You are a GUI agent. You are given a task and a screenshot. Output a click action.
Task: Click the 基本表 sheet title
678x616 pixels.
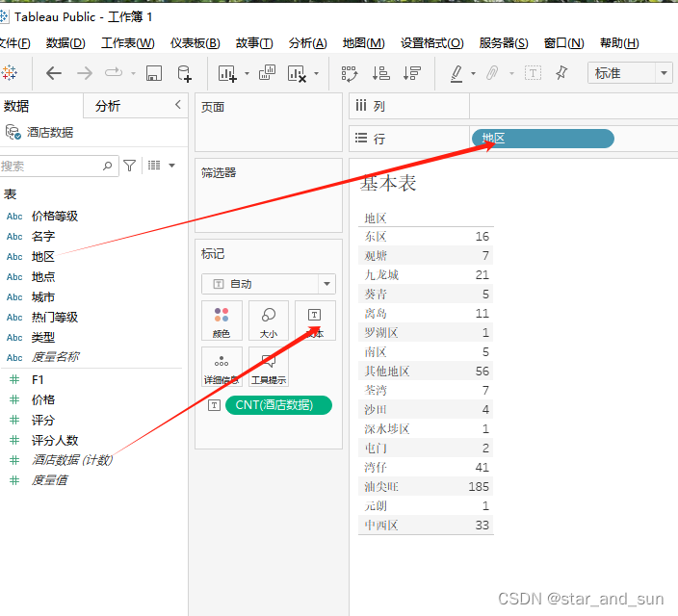388,183
